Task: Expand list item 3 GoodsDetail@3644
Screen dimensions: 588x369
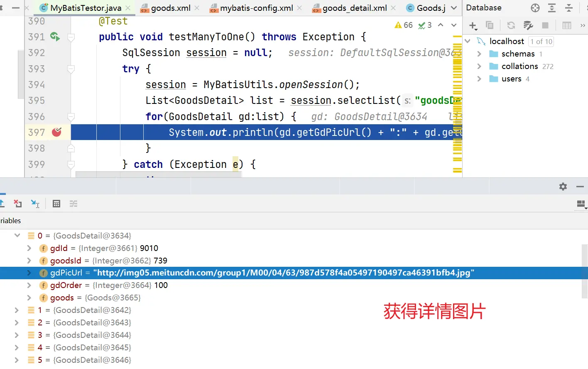Action: coord(17,335)
